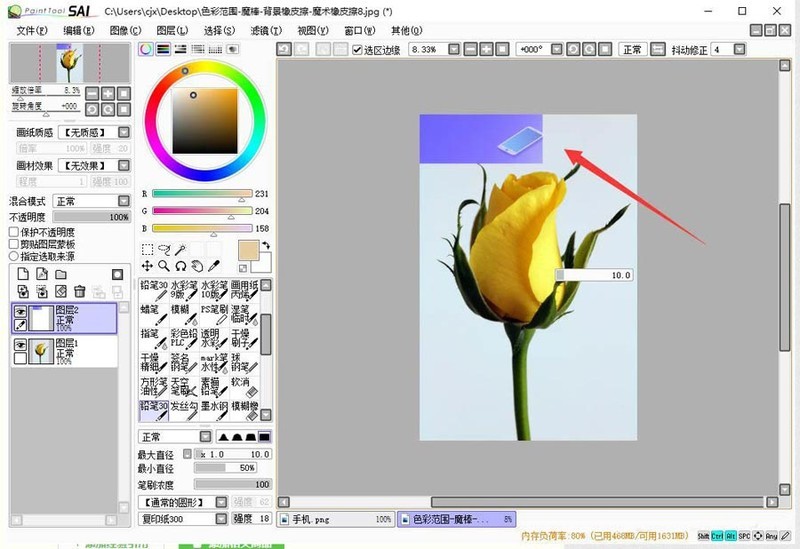This screenshot has height=549, width=800.
Task: Select the lasso selection tool
Action: coord(167,249)
